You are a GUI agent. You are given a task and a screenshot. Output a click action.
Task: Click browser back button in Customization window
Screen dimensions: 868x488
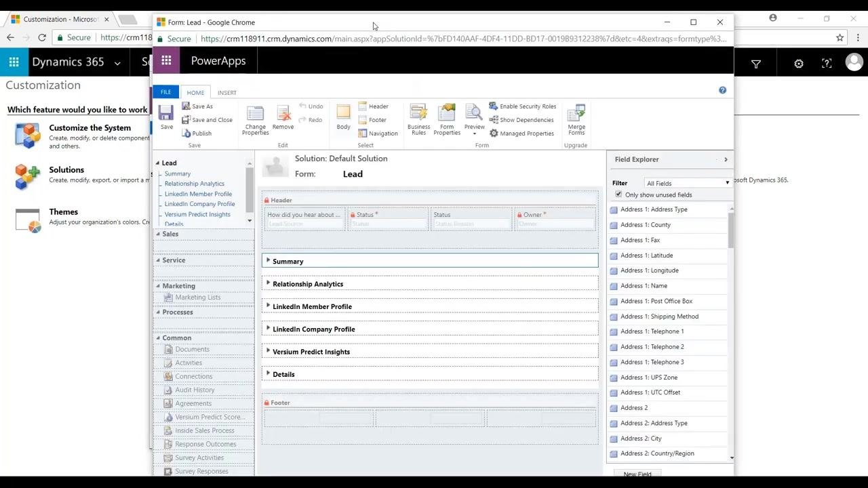coord(10,38)
